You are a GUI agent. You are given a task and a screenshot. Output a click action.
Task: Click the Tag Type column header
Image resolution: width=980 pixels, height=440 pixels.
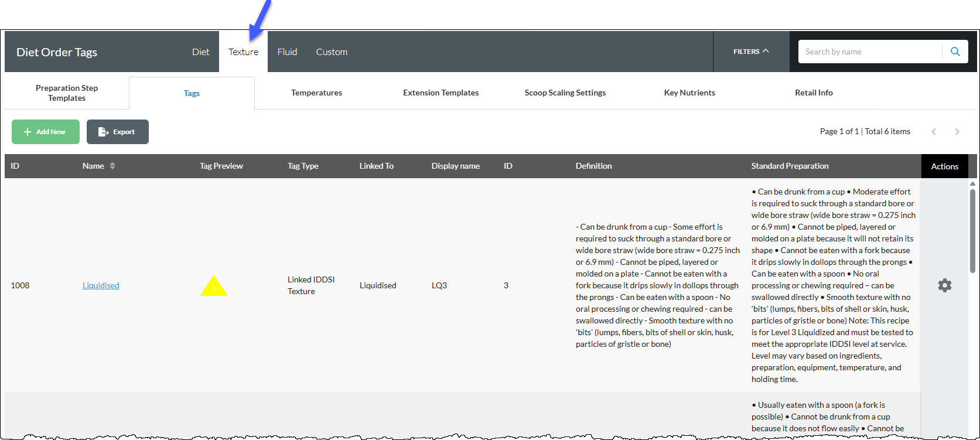(x=303, y=166)
